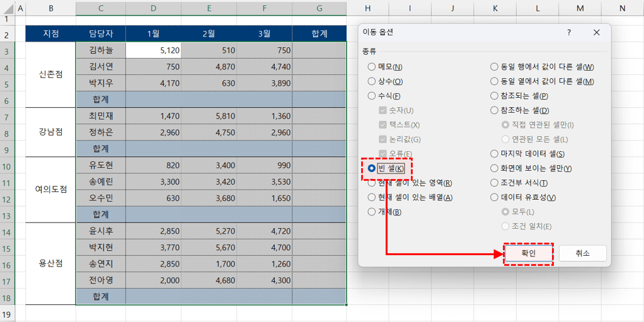Select column N header
The height and width of the screenshot is (322, 644).
(622, 8)
